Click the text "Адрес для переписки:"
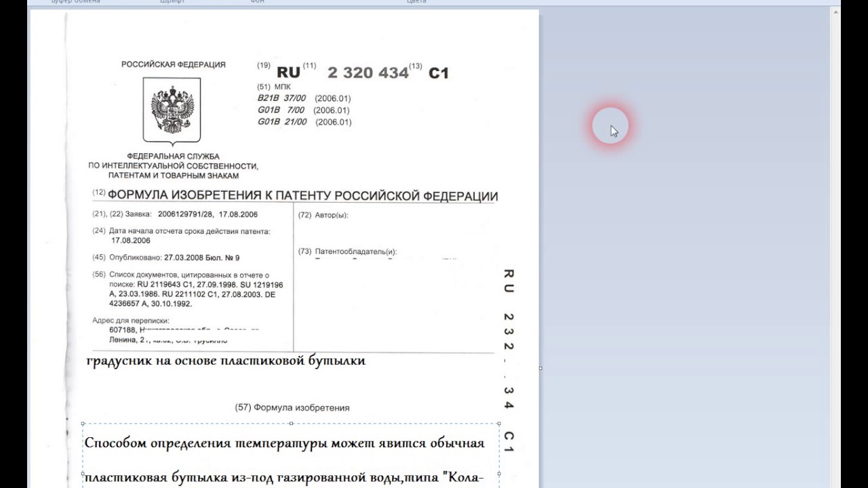The width and height of the screenshot is (868, 488). [131, 320]
